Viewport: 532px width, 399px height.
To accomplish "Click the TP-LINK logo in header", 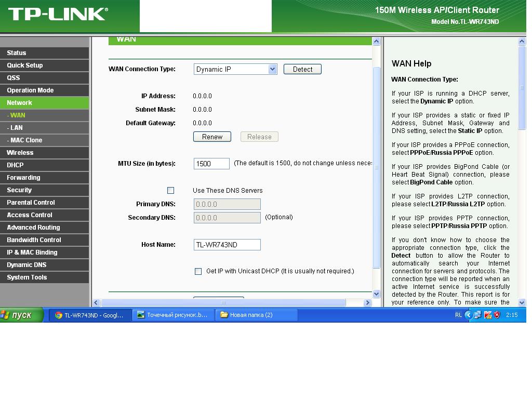I will (x=58, y=14).
